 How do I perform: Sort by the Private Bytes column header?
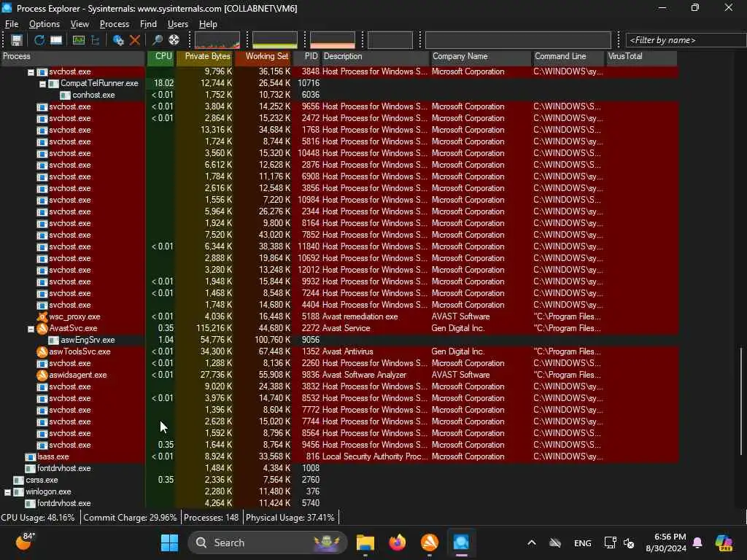205,56
